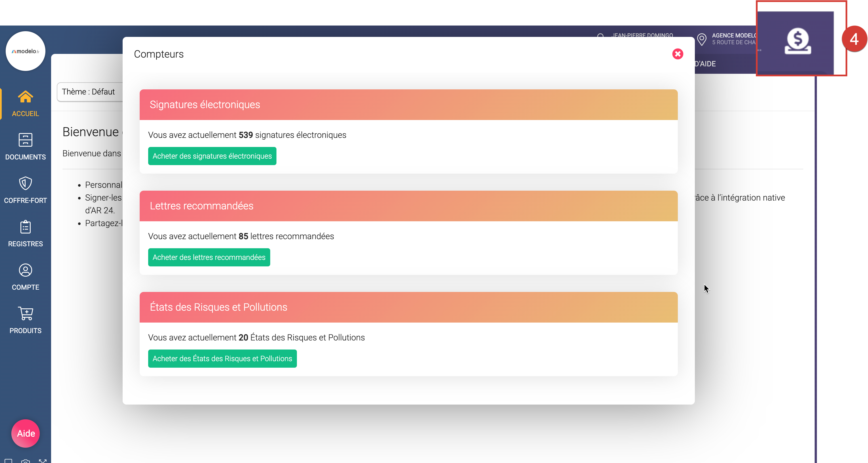Click the agency location pin icon
The image size is (868, 463).
(702, 39)
